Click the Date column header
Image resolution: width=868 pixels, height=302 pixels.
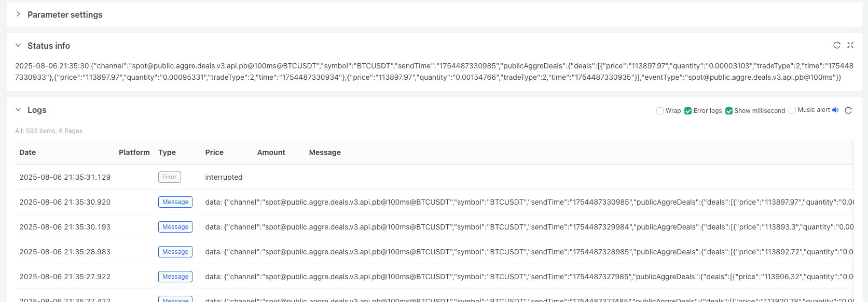pyautogui.click(x=27, y=152)
